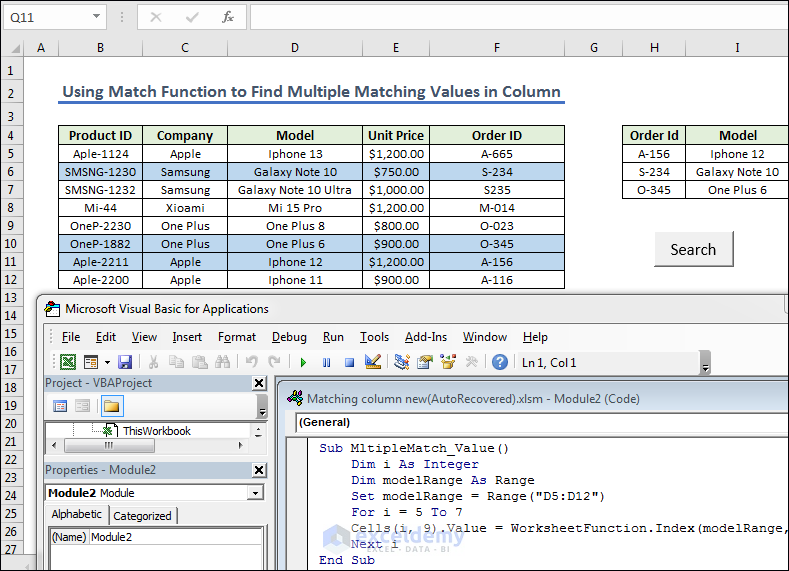The image size is (789, 571).
Task: Open the Project Explorer icon
Action: (x=402, y=362)
